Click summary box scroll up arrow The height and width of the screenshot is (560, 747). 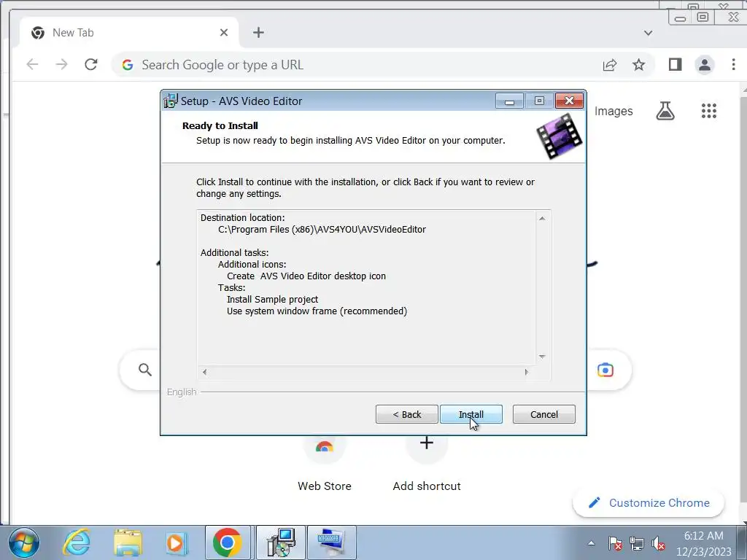click(x=542, y=218)
